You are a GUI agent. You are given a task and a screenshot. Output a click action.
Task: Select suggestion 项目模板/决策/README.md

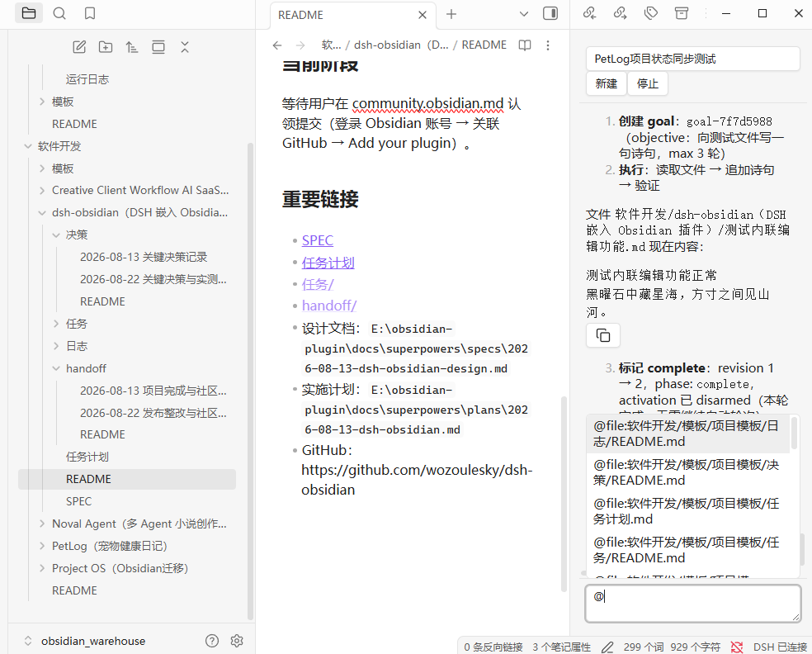click(x=688, y=472)
